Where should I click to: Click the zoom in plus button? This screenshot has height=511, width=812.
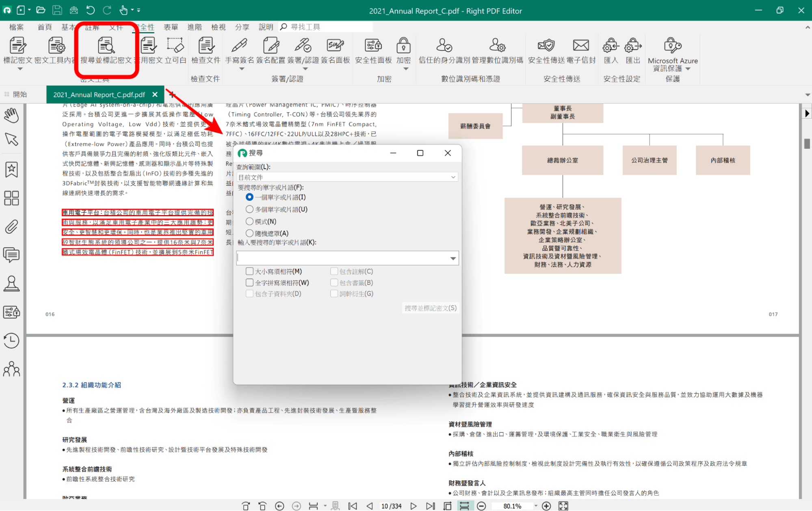coord(546,506)
